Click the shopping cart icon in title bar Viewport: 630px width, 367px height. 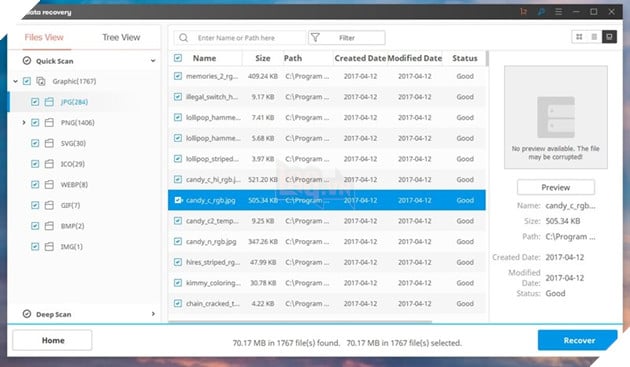523,12
